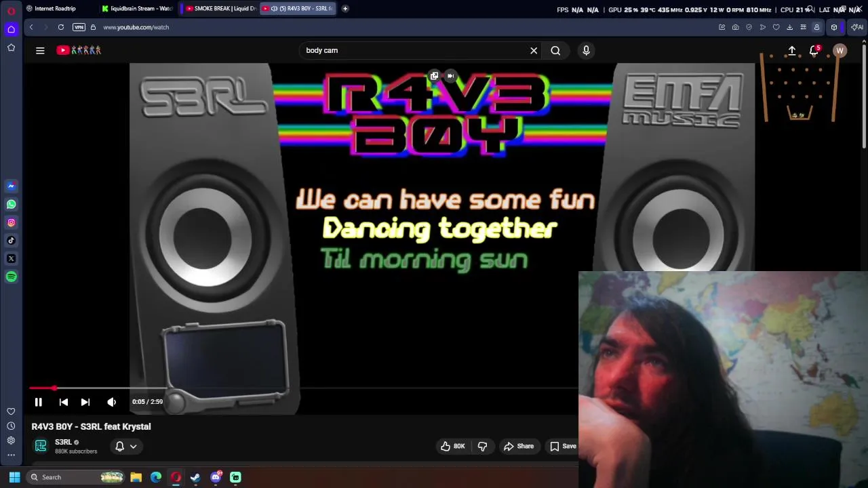868x488 pixels.
Task: Expand subscription notification bell dropdown
Action: [x=126, y=446]
